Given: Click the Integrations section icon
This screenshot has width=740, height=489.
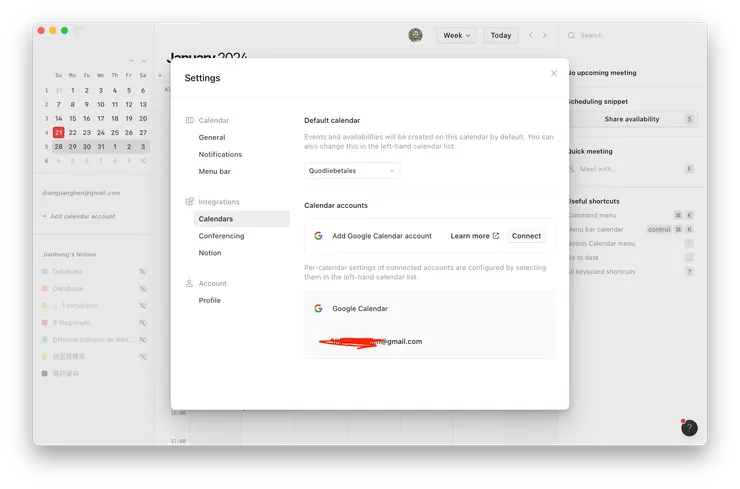Looking at the screenshot, I should pos(189,202).
